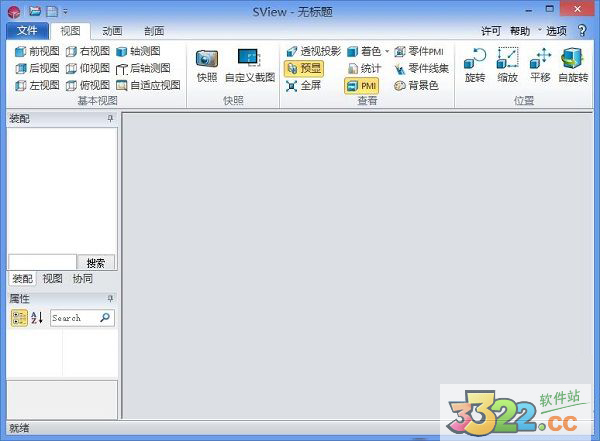Image resolution: width=600 pixels, height=441 pixels.
Task: Click the 着色 shading button
Action: point(364,51)
